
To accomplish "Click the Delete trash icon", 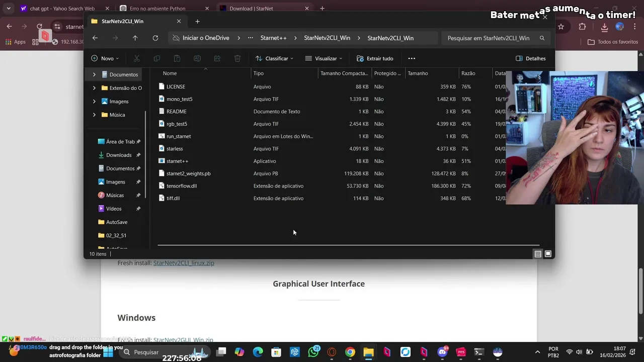I will pyautogui.click(x=237, y=58).
